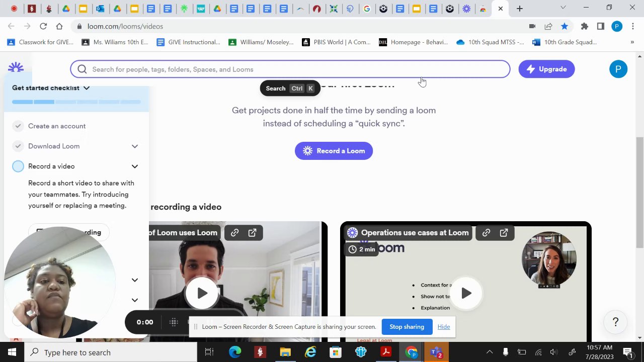644x362 pixels.
Task: Open a new Chrome tab
Action: pyautogui.click(x=520, y=9)
